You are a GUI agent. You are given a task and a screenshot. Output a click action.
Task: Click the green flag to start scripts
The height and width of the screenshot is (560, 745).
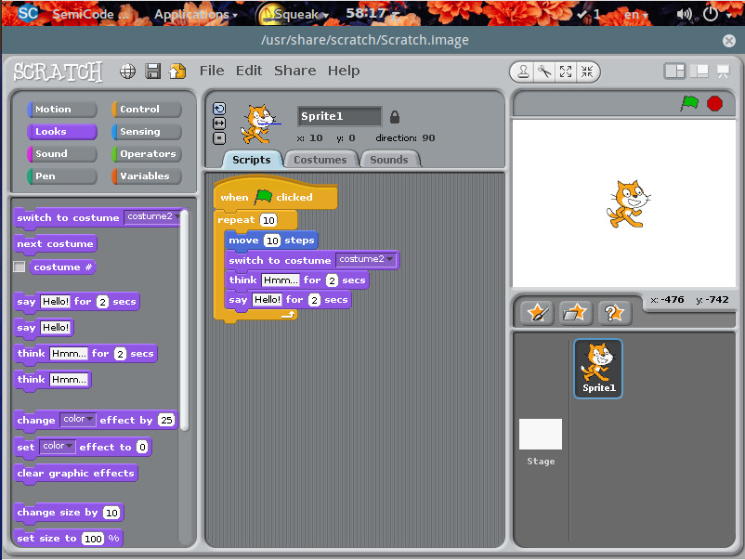(688, 103)
